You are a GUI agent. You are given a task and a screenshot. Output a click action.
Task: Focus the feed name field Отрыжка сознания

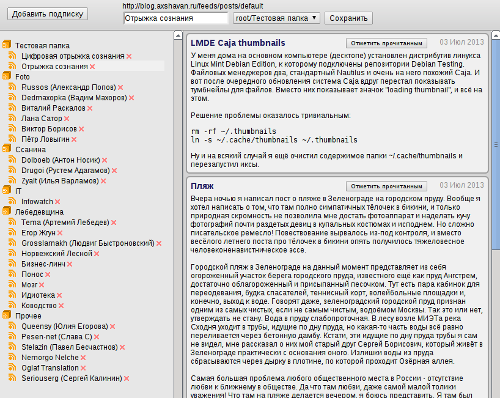[x=176, y=18]
